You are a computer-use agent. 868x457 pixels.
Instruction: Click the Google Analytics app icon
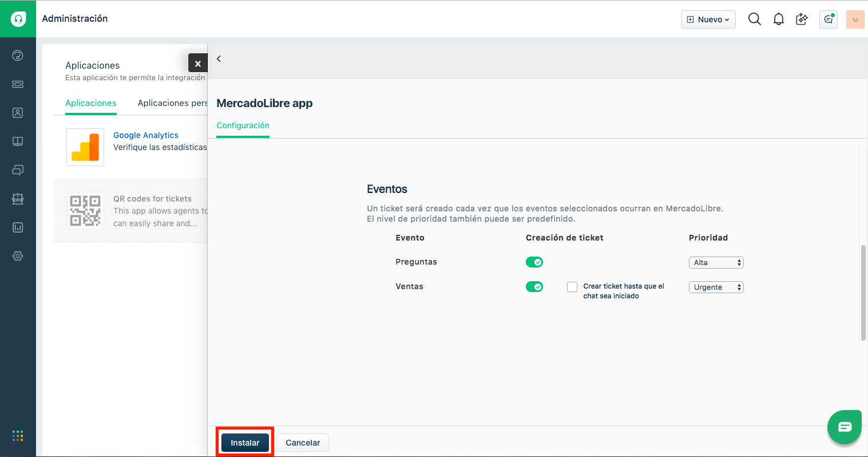[x=85, y=147]
